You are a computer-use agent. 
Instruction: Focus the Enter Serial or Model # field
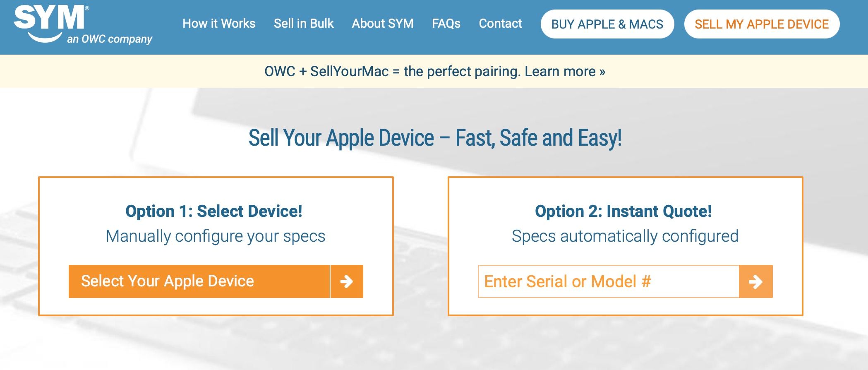[x=608, y=281]
